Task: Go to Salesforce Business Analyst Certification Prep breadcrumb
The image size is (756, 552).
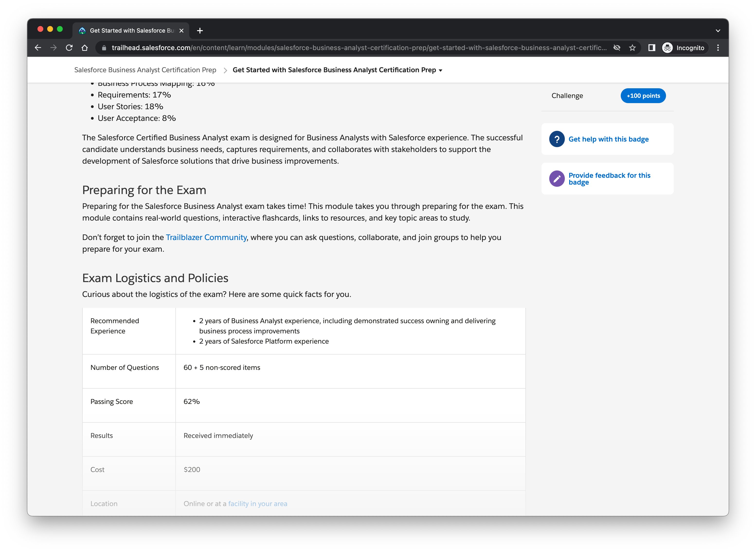Action: pos(145,70)
